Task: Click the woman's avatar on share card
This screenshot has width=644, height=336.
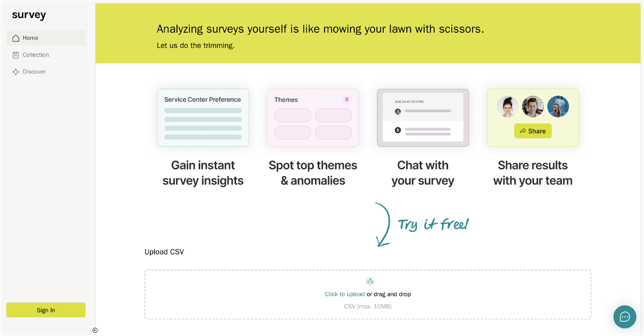Action: point(507,107)
